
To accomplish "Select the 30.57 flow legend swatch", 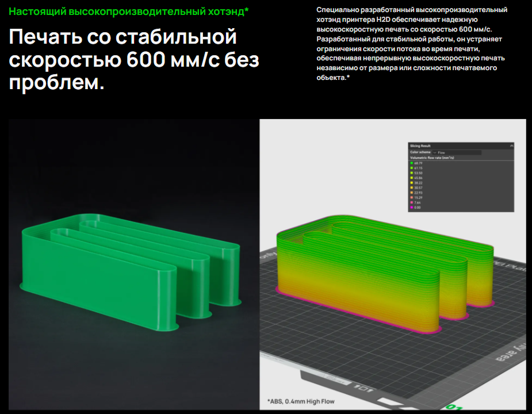I will [412, 187].
